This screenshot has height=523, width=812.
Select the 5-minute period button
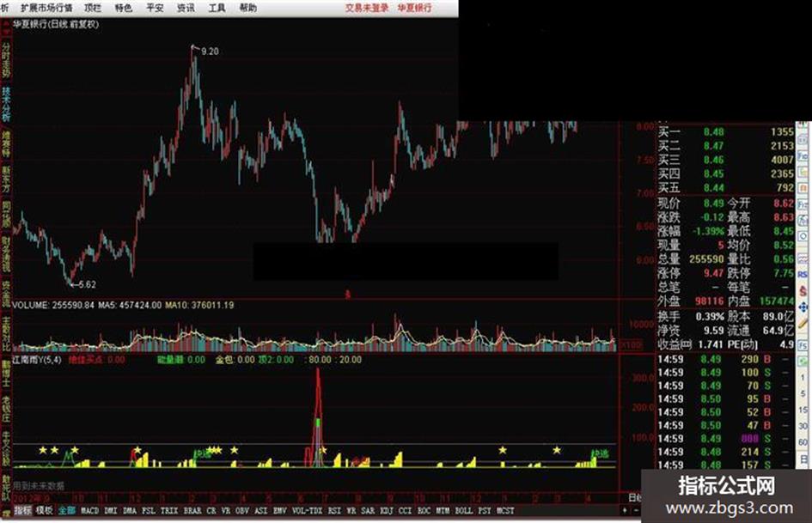pyautogui.click(x=803, y=393)
